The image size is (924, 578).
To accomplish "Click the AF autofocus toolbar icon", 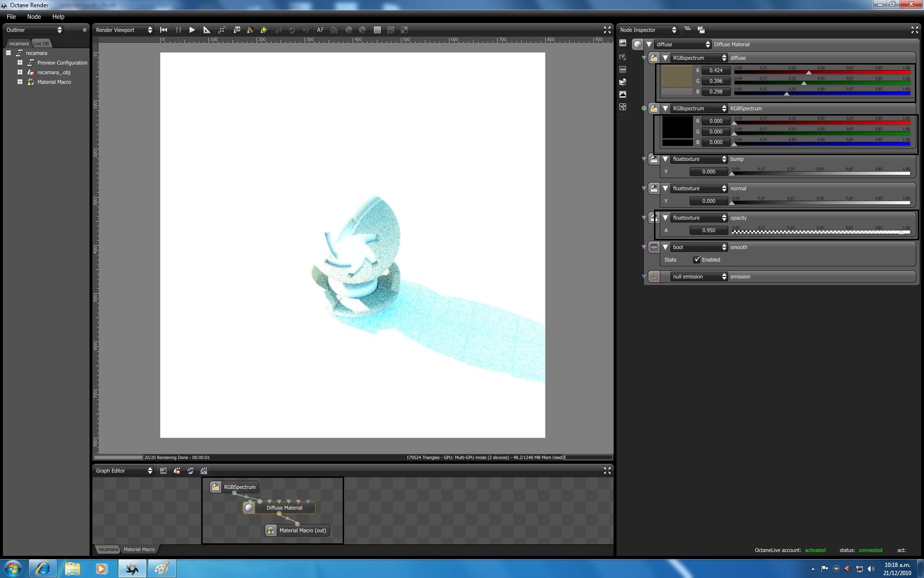I will (320, 30).
